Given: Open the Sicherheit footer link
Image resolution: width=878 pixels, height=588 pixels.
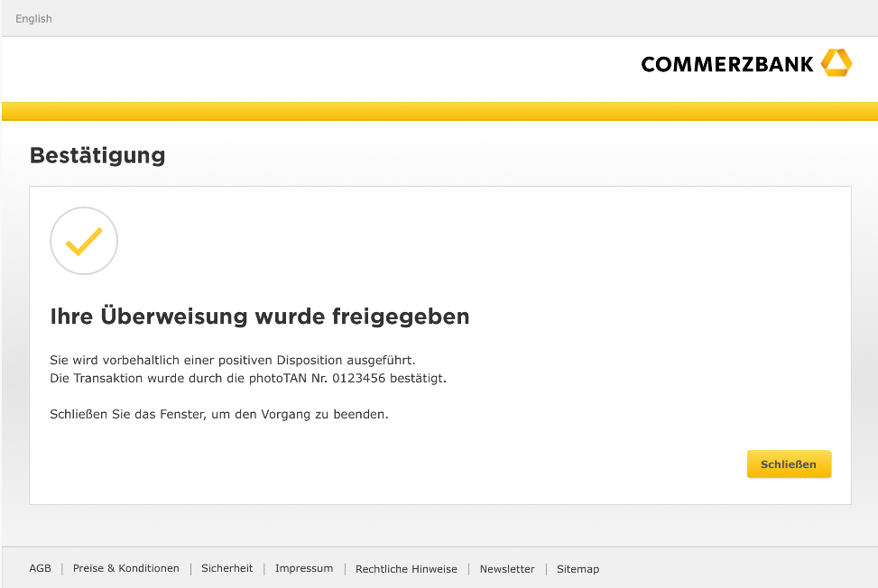Looking at the screenshot, I should [226, 568].
